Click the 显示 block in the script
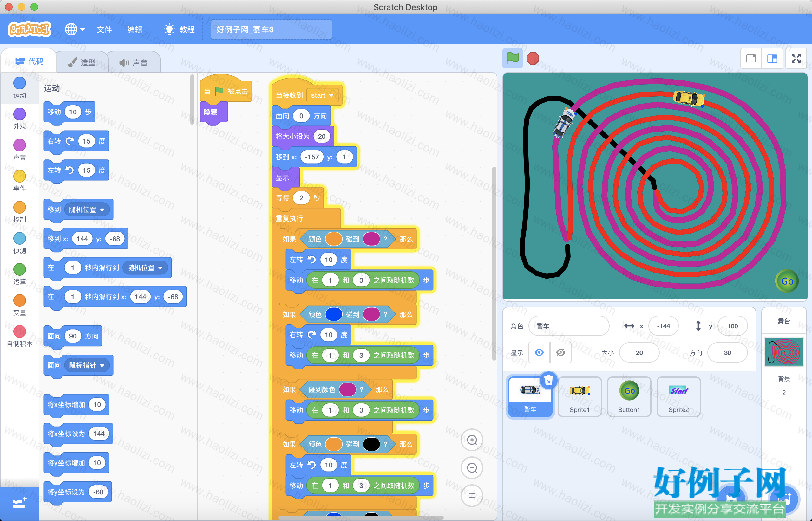 coord(285,177)
